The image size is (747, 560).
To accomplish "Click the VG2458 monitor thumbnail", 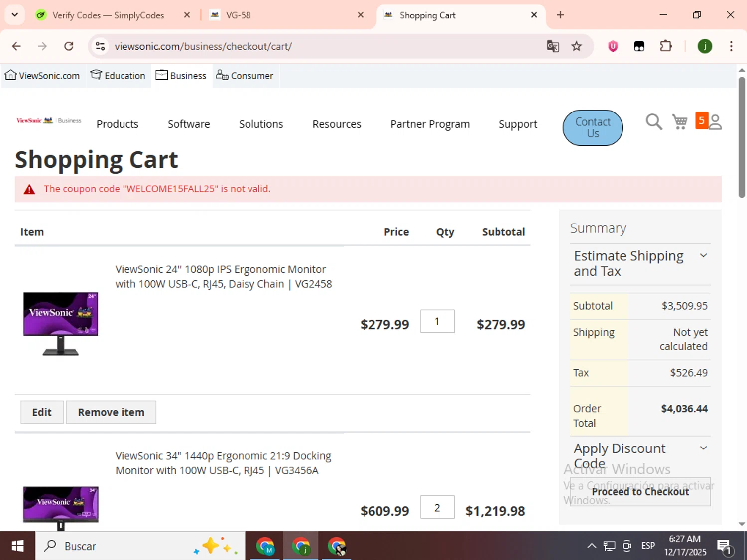I will pos(61,324).
